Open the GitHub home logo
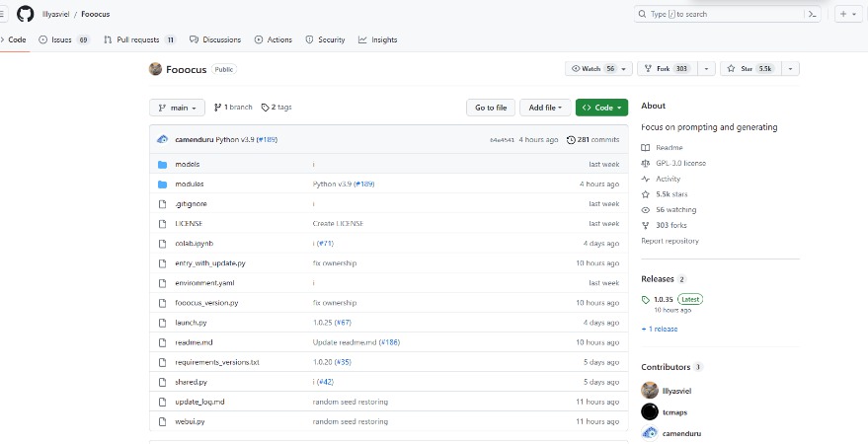This screenshot has width=868, height=444. coord(25,14)
